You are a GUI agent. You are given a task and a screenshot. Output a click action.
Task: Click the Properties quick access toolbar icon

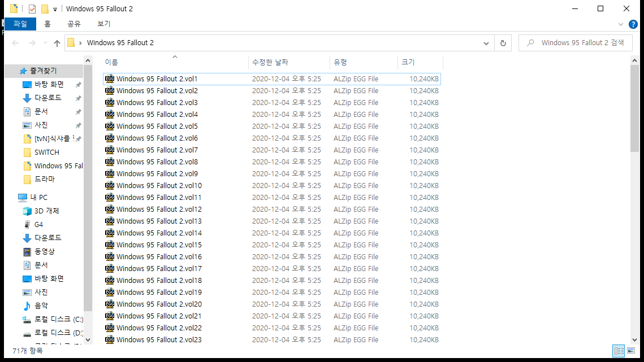[x=32, y=8]
